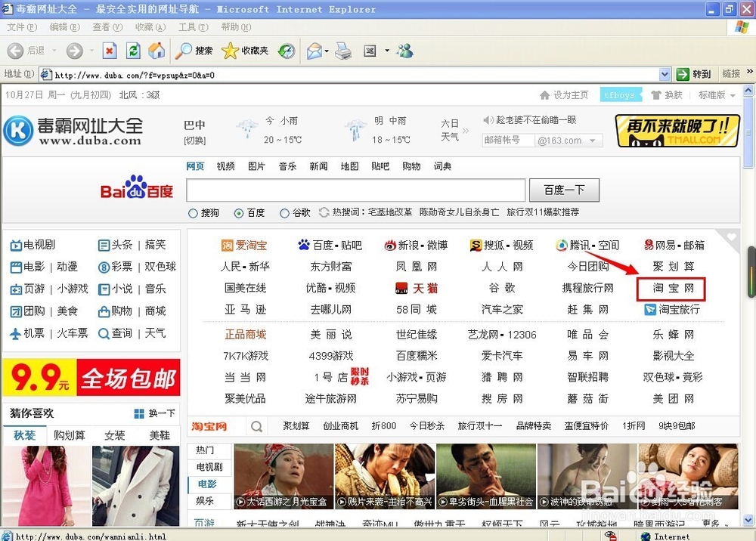The height and width of the screenshot is (541, 756).
Task: Click the 邮箱帐号 input field
Action: click(508, 141)
